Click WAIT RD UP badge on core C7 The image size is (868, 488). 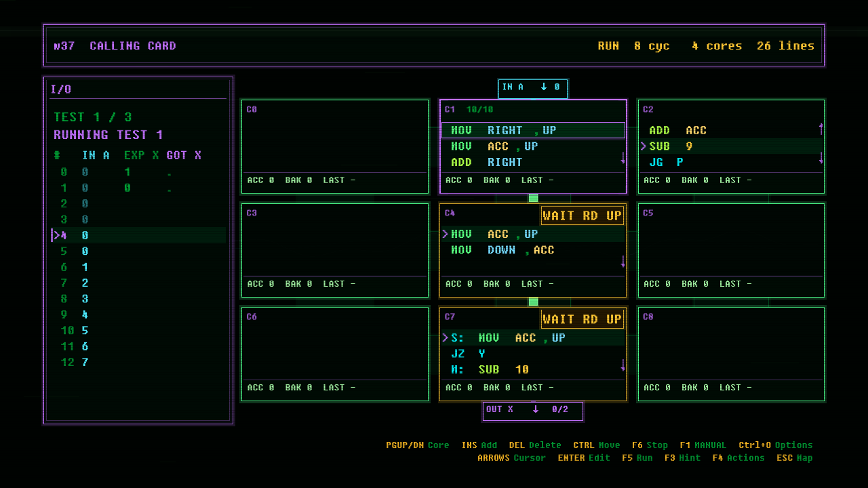tap(582, 319)
